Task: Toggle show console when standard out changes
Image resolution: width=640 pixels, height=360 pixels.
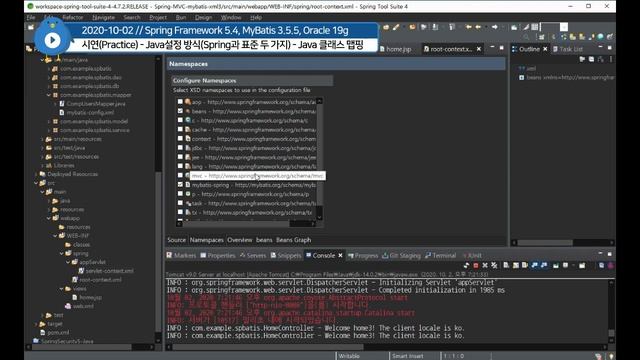Action: [x=534, y=265]
